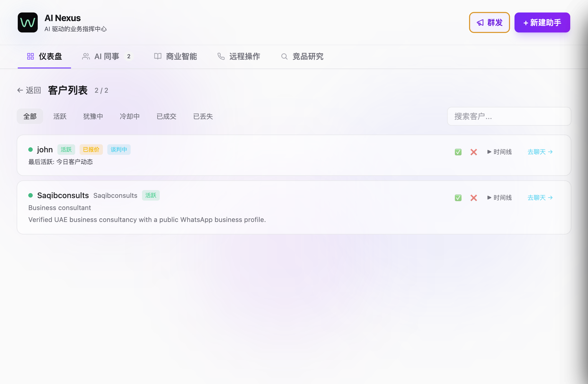Click the 活跃 tag on Saqibconsults
This screenshot has width=588, height=384.
click(151, 195)
